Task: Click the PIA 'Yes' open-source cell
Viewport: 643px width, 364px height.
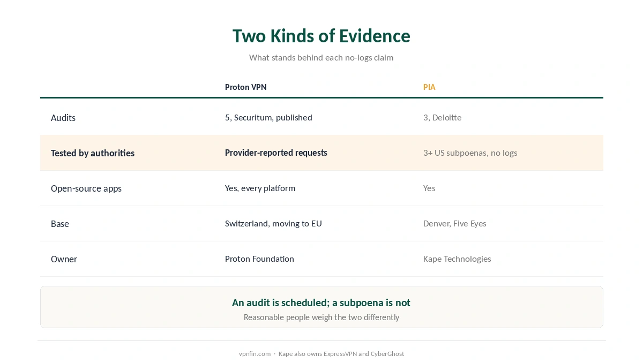Action: (429, 188)
